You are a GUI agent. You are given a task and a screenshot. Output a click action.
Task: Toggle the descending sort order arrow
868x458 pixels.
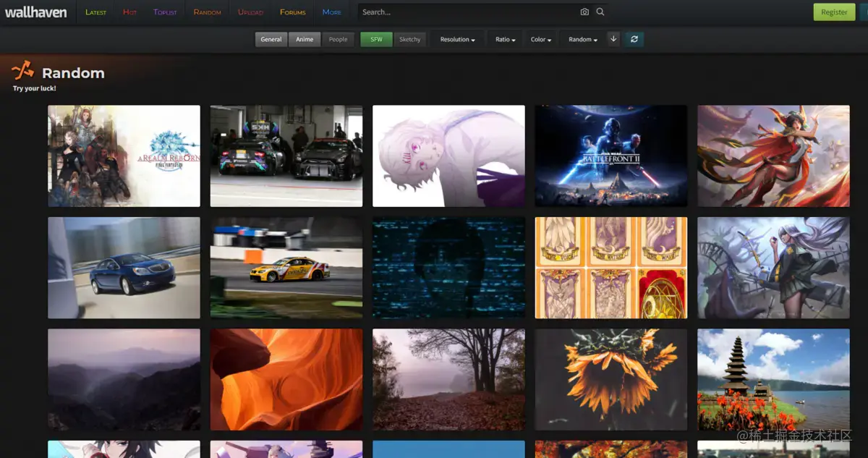tap(613, 39)
